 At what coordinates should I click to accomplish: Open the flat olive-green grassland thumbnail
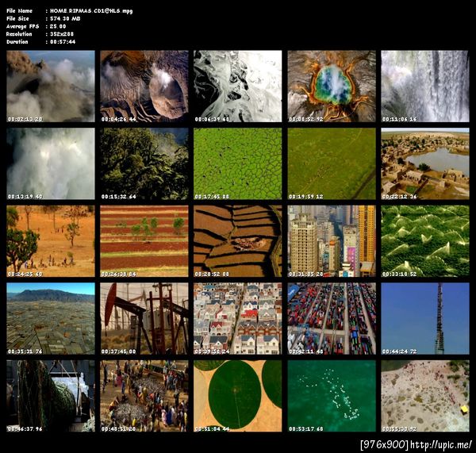point(332,163)
